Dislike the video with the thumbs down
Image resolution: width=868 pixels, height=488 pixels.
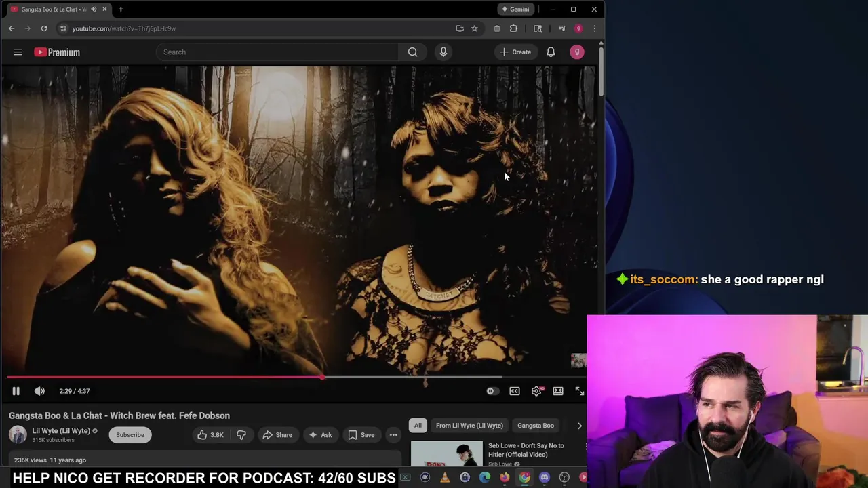(x=241, y=435)
